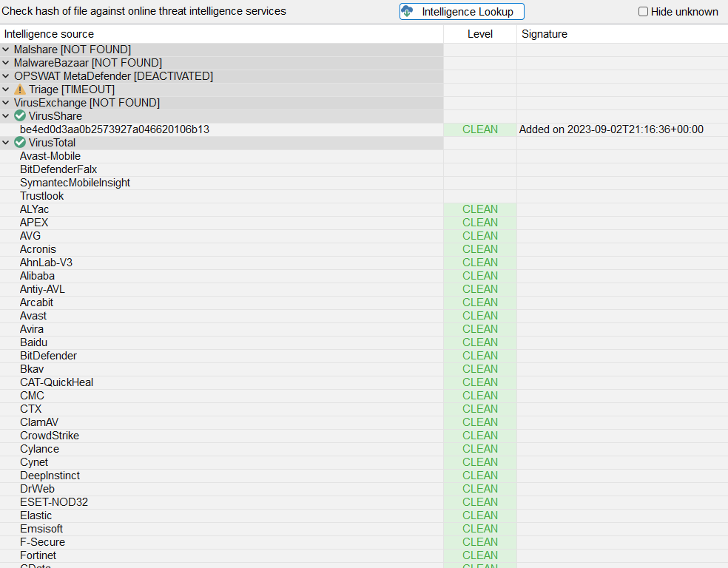The width and height of the screenshot is (728, 568).
Task: Select the VirusShare hash be4ed0d3aa0b row
Action: [x=115, y=129]
